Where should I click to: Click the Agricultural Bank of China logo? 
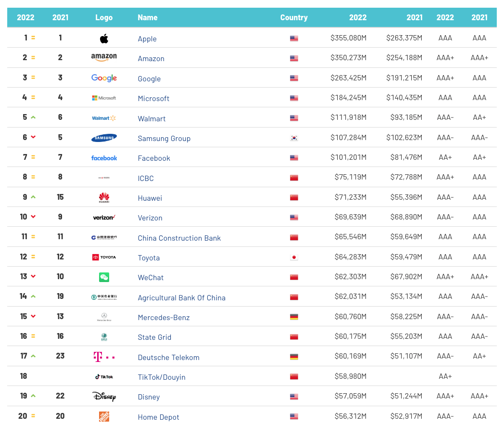click(x=104, y=297)
